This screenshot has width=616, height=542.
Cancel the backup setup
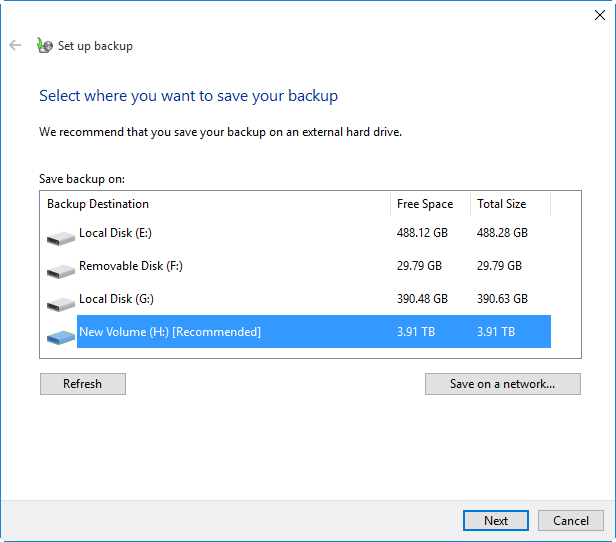pyautogui.click(x=571, y=520)
